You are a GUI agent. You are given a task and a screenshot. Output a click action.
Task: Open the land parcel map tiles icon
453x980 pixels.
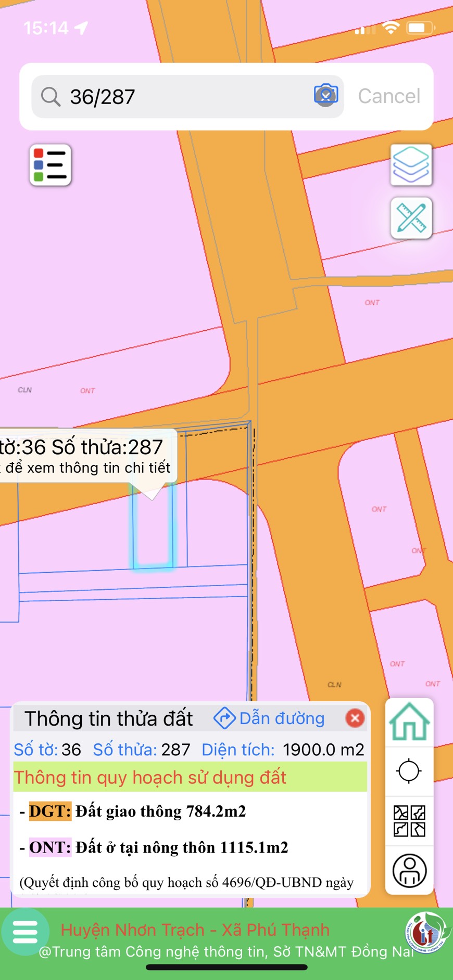(x=409, y=821)
